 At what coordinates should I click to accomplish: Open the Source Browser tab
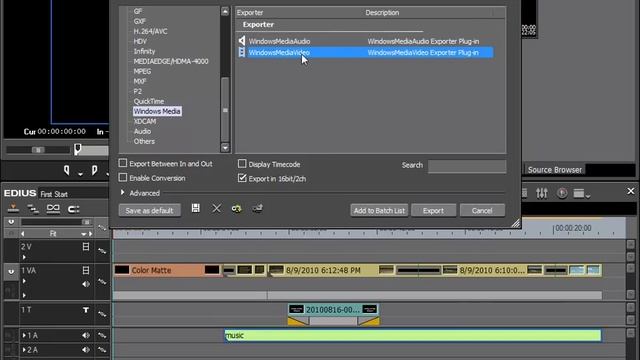point(554,170)
